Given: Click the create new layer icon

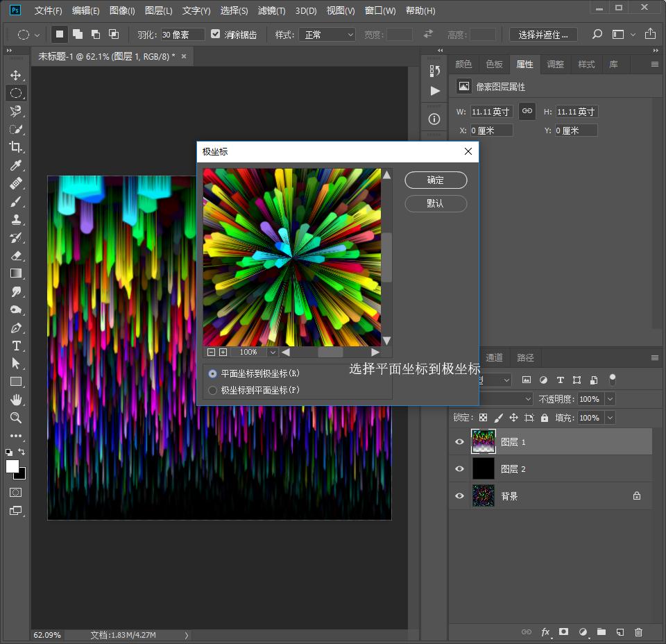Looking at the screenshot, I should [620, 632].
